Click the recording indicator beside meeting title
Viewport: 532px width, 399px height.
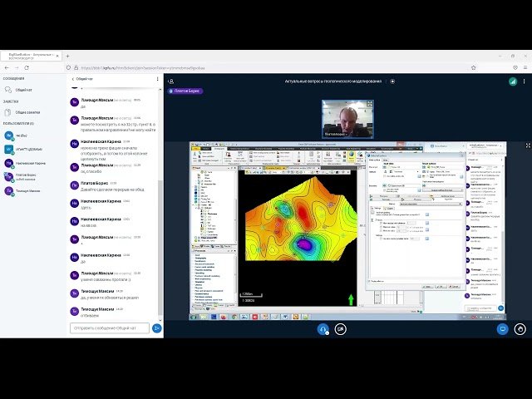point(392,81)
